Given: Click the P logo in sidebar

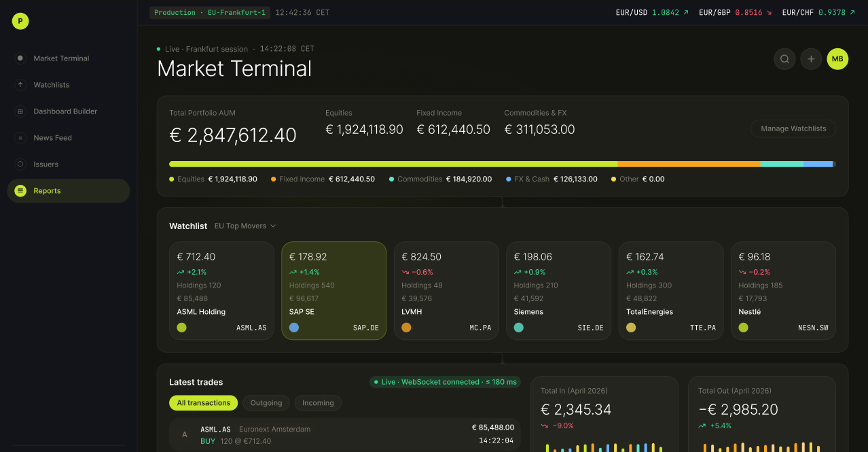Looking at the screenshot, I should pos(20,21).
